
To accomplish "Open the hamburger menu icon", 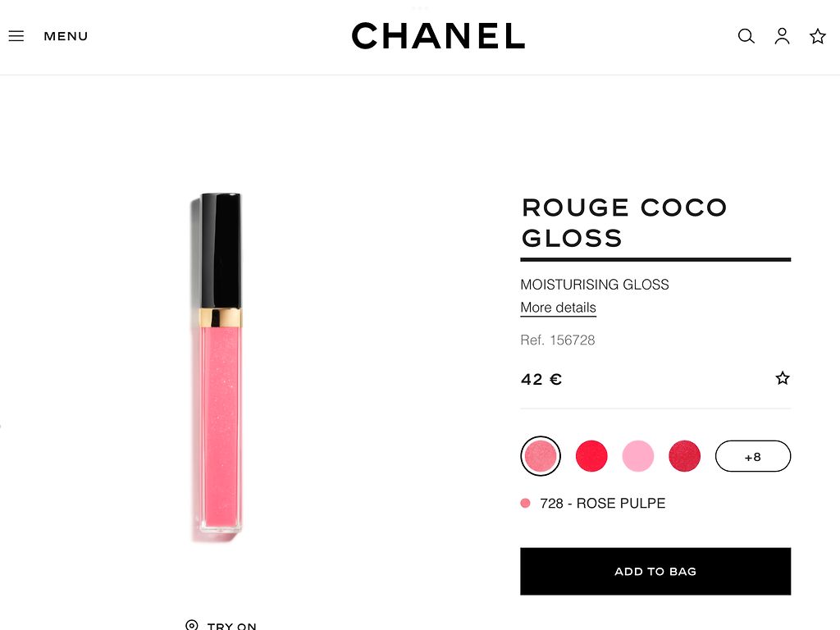I will pyautogui.click(x=16, y=36).
